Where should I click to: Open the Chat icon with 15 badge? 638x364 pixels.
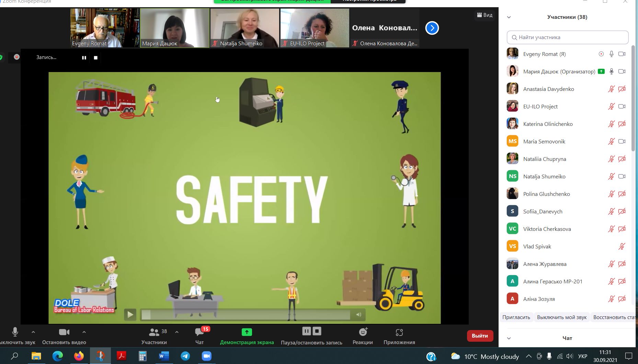(200, 332)
